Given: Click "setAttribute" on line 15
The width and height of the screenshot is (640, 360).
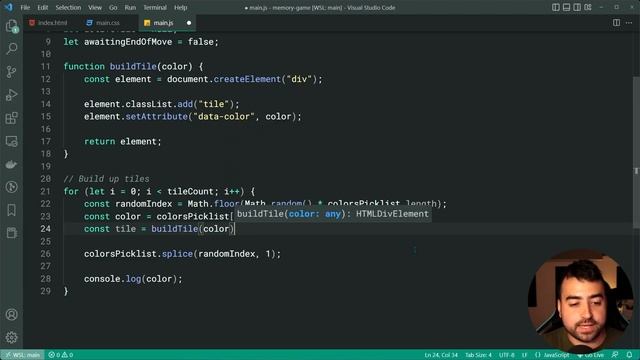Looking at the screenshot, I should pyautogui.click(x=156, y=117).
